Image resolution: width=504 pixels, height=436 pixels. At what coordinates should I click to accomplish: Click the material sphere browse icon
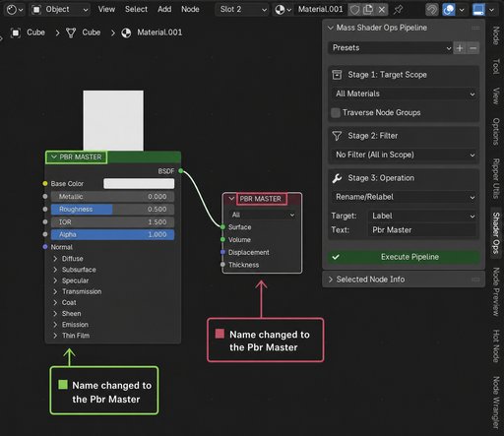pos(283,10)
